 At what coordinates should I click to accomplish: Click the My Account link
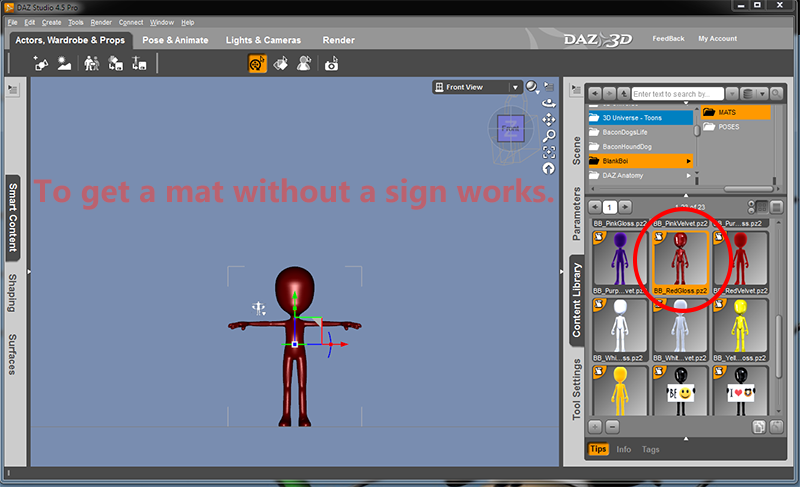(717, 38)
